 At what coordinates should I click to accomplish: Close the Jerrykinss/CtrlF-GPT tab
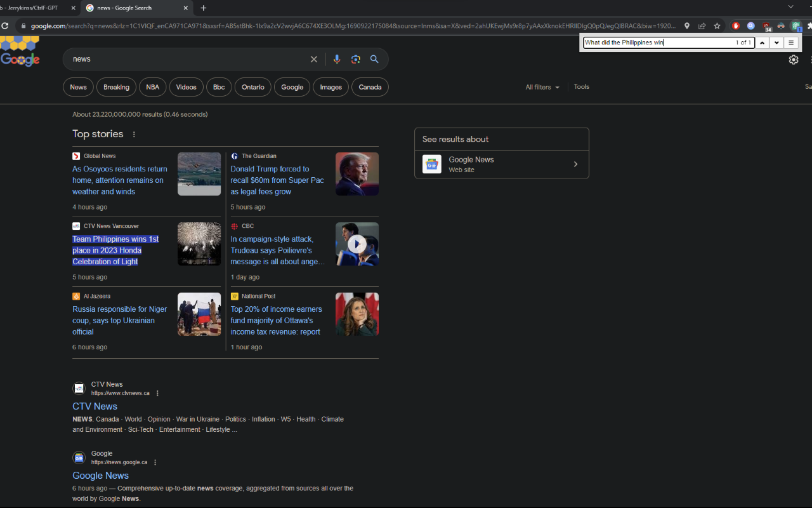coord(74,8)
